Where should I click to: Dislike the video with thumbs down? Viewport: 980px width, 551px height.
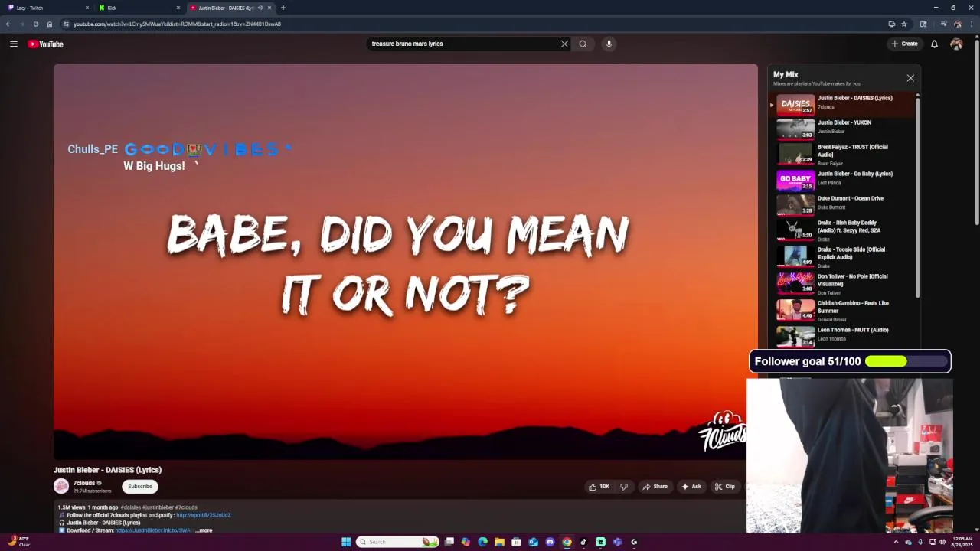click(624, 487)
